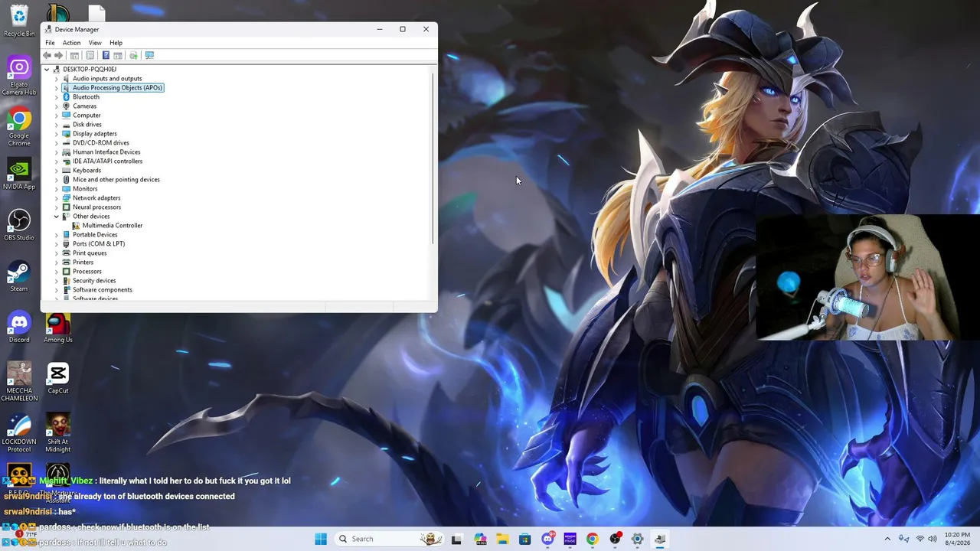Show hidden icons in system tray

[x=887, y=539]
